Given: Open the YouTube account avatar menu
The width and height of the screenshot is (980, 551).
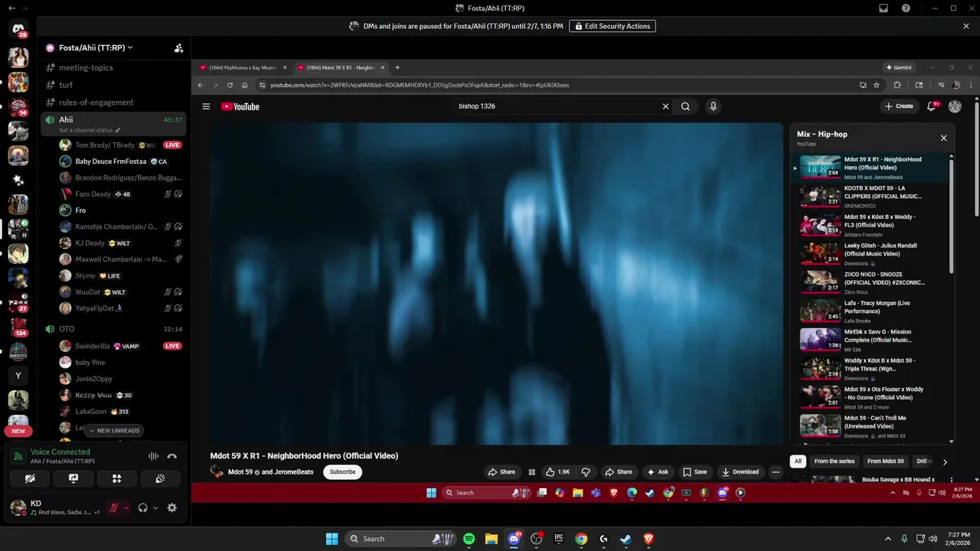Looking at the screenshot, I should click(955, 106).
